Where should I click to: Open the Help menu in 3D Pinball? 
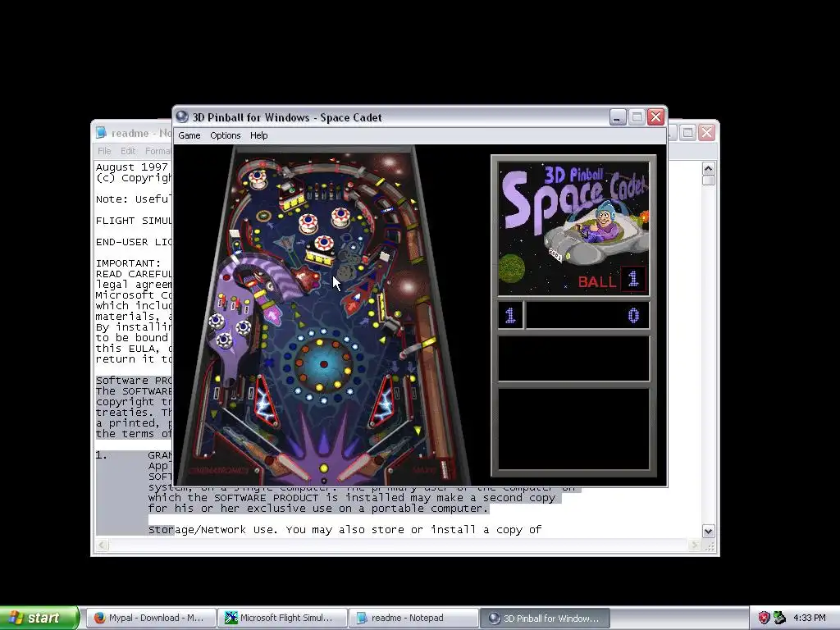(258, 135)
